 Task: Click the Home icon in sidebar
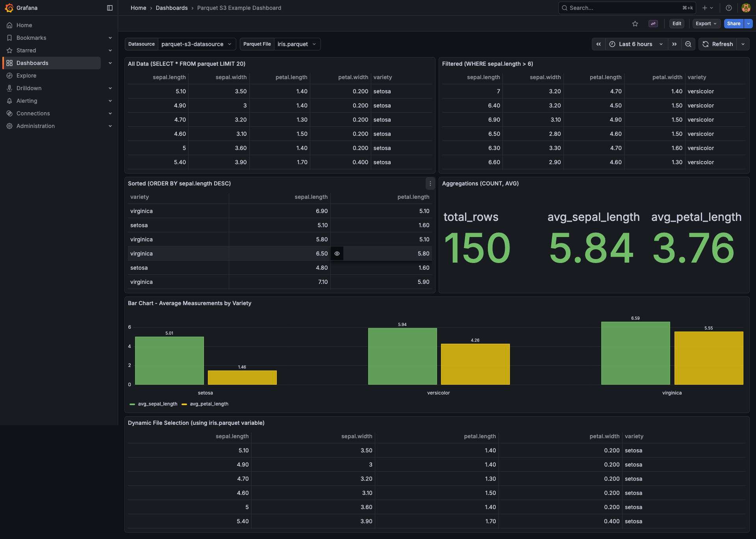tap(9, 25)
